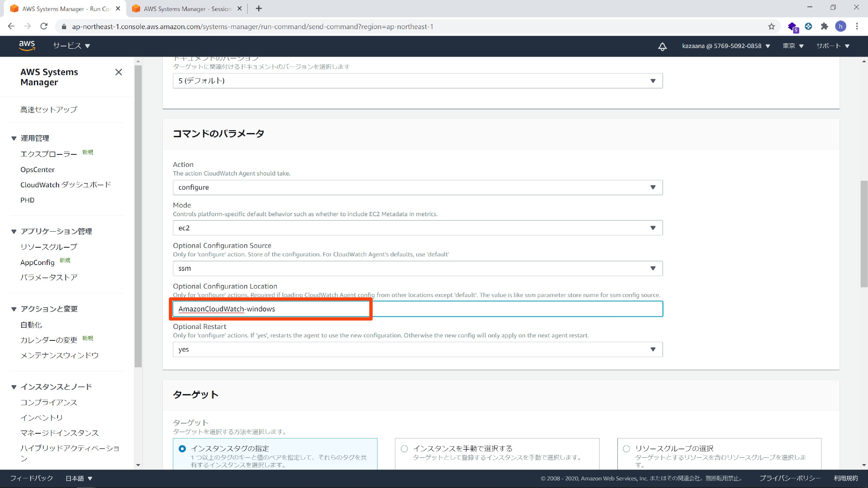
Task: View site info lock icon
Action: pyautogui.click(x=64, y=26)
